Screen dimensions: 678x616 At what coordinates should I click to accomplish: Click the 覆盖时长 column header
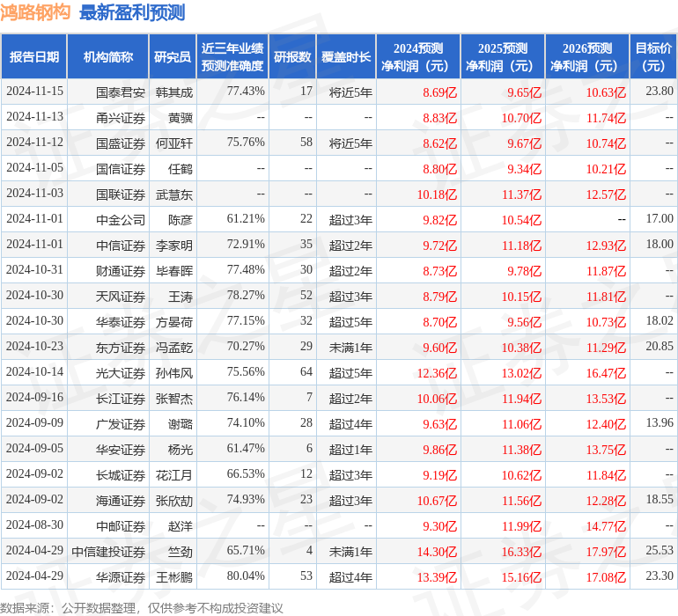(346, 56)
